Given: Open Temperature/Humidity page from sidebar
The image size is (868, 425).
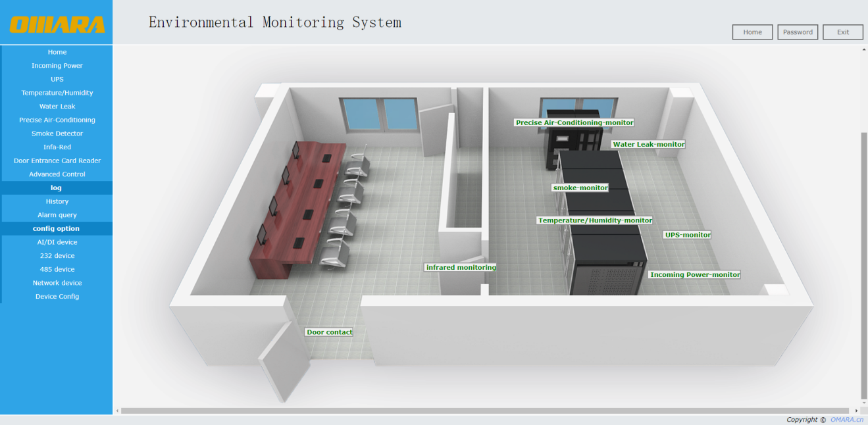Looking at the screenshot, I should coord(57,93).
